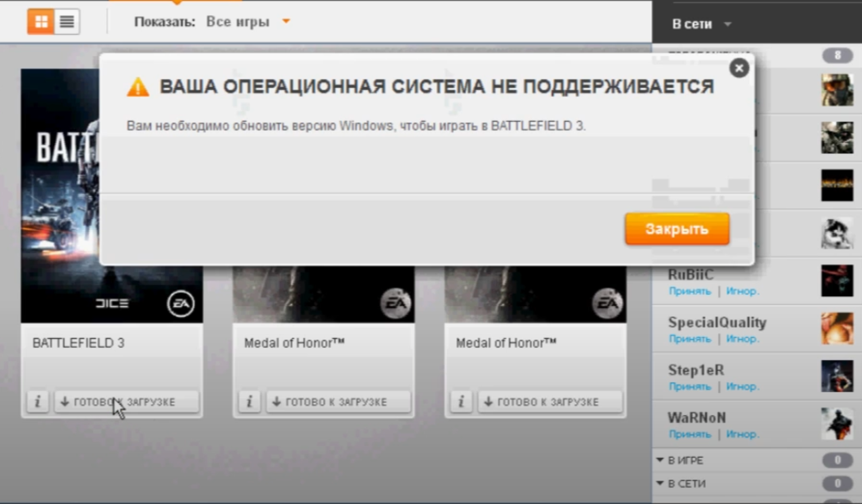Accept friend request from RuBiiC
Screen dimensions: 862x504
(x=690, y=291)
